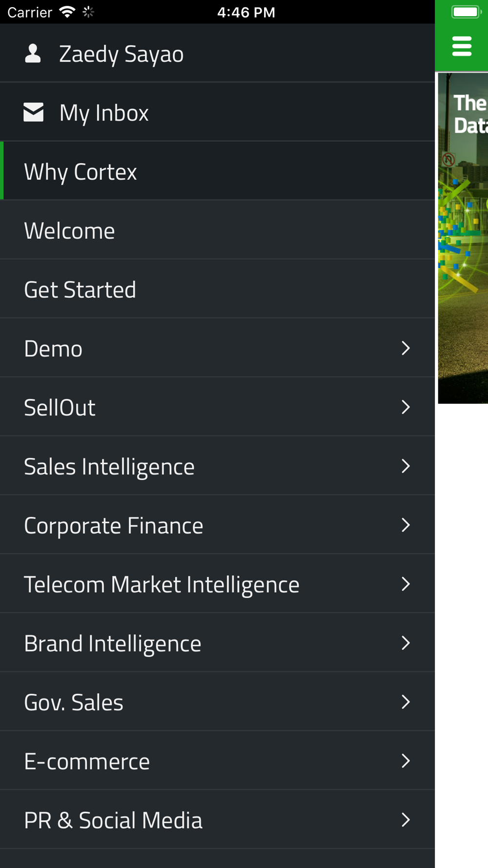Viewport: 488px width, 868px height.
Task: Tap the partially visible banner image
Action: (x=463, y=238)
